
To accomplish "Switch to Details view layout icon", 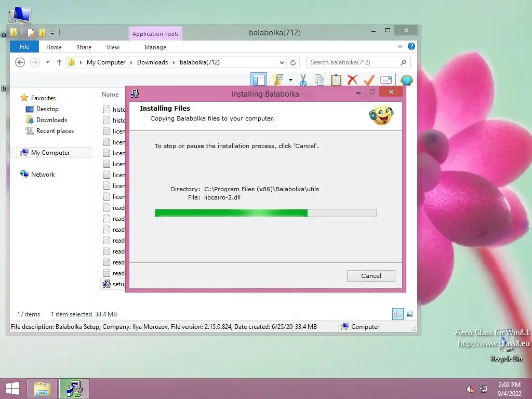I will (398, 314).
